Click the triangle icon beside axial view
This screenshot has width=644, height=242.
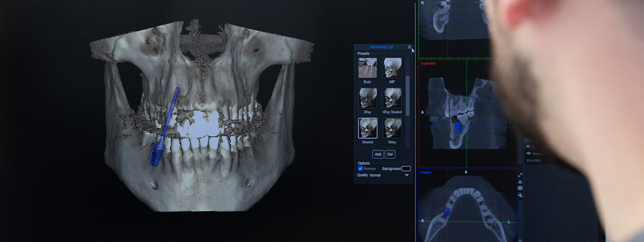point(521,181)
